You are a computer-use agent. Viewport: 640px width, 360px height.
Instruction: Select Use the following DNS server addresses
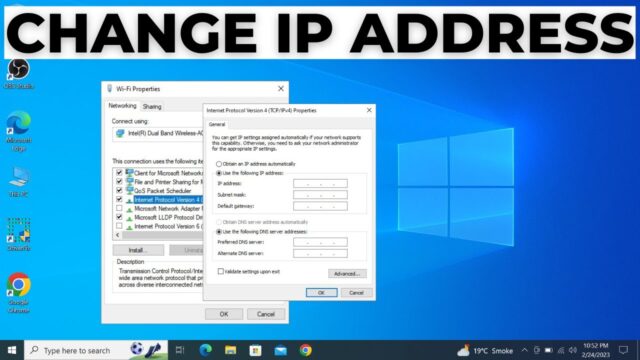tap(219, 232)
